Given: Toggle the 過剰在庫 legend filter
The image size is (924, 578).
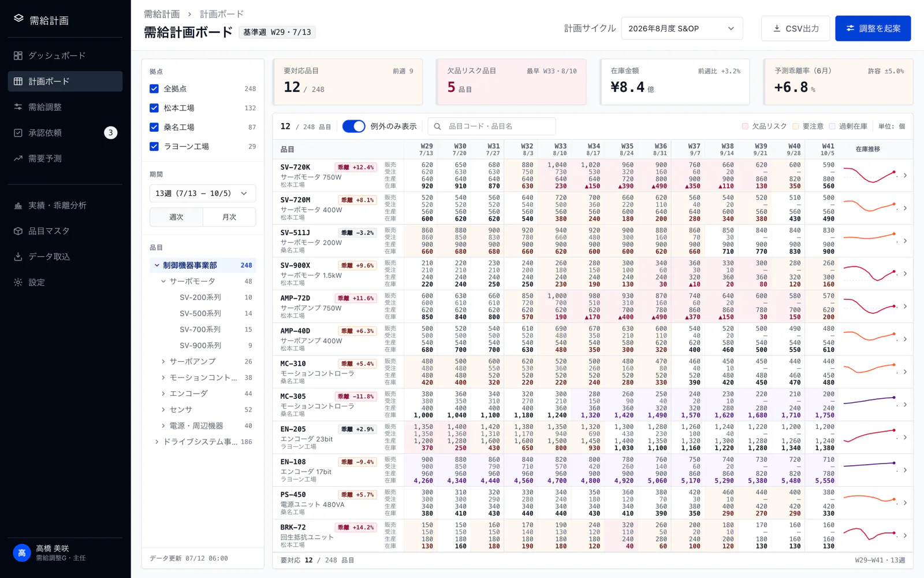Looking at the screenshot, I should pyautogui.click(x=848, y=126).
